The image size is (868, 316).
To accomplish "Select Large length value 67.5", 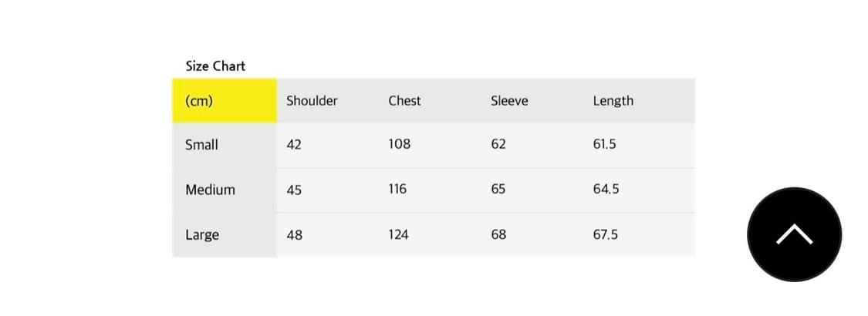I will click(605, 234).
